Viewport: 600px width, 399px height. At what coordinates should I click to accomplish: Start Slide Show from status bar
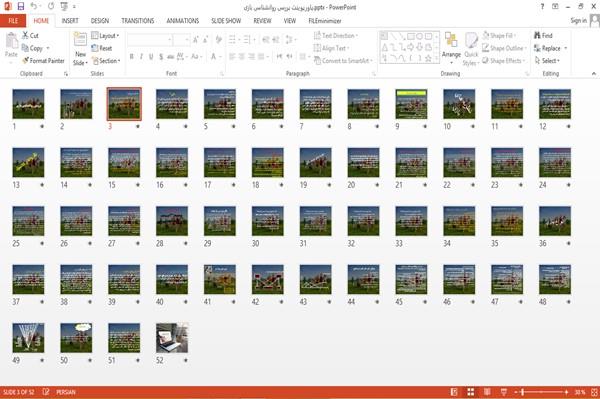point(504,392)
